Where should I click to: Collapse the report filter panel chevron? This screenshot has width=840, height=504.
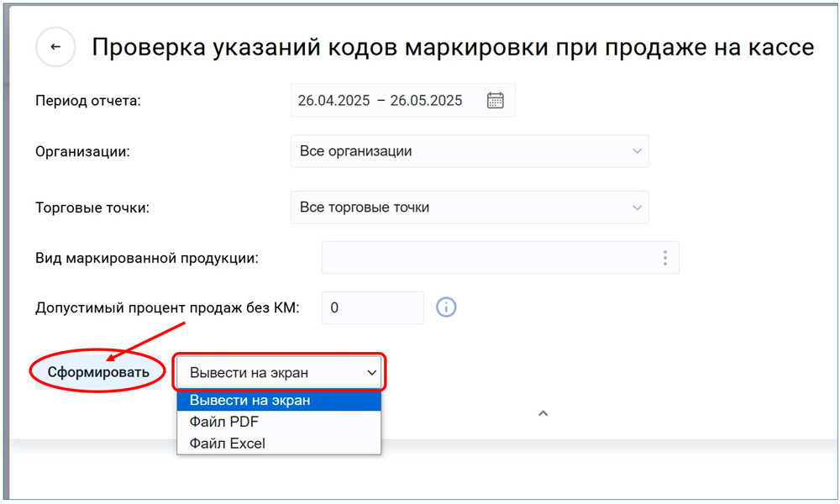(x=543, y=413)
